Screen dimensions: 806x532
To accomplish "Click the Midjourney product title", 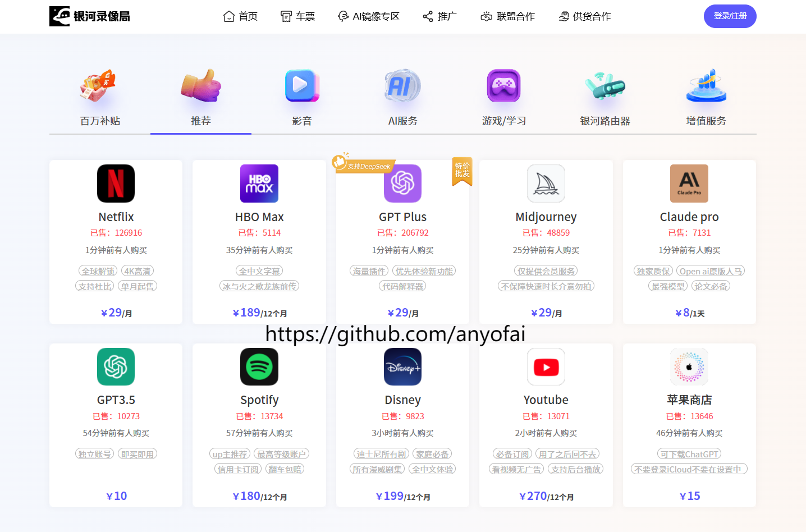I will tap(546, 217).
